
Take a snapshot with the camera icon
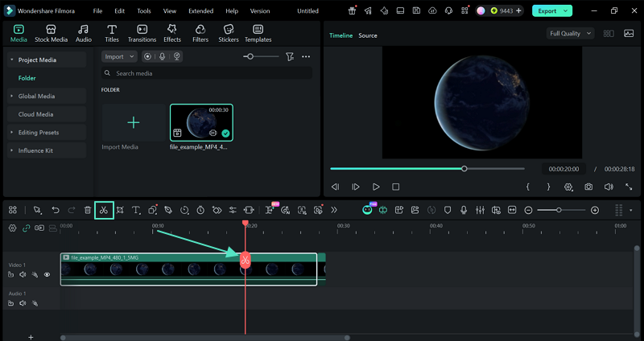[x=588, y=187]
